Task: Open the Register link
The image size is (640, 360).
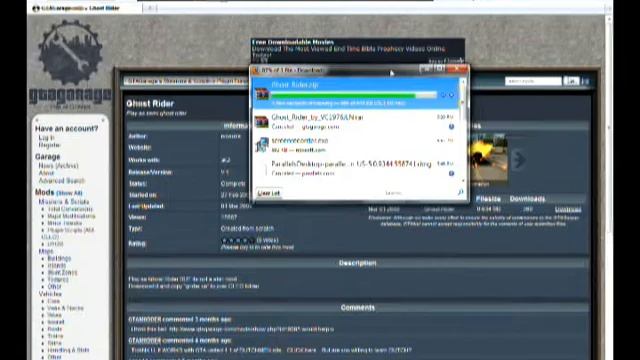Action: pos(49,145)
